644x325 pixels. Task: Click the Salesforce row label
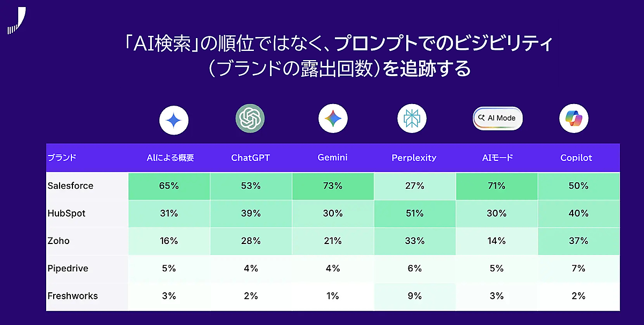point(70,186)
